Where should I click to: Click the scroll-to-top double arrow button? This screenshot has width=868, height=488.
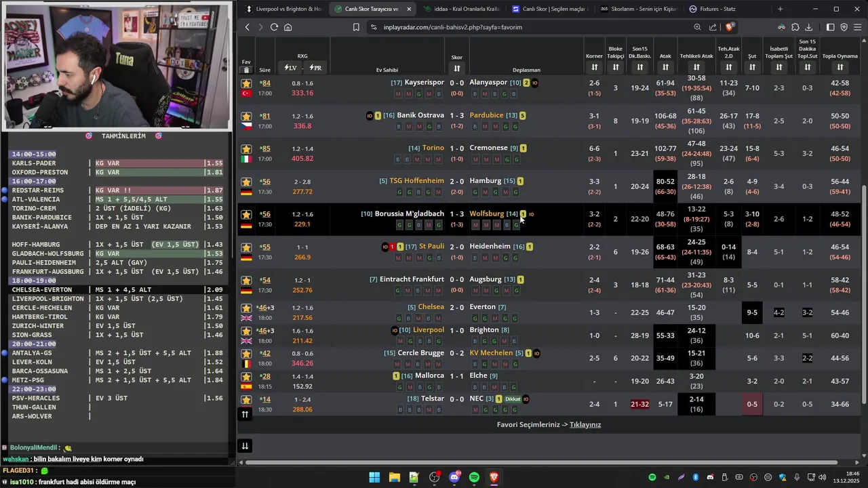pyautogui.click(x=245, y=414)
